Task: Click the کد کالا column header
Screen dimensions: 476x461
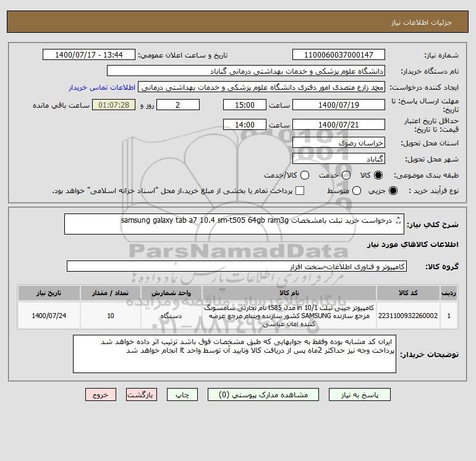Action: click(x=408, y=293)
